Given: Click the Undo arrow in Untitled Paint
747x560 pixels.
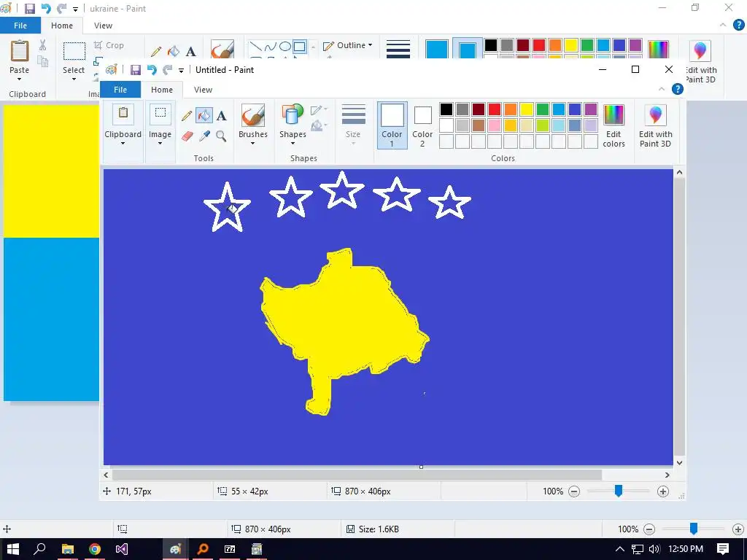Looking at the screenshot, I should (152, 70).
